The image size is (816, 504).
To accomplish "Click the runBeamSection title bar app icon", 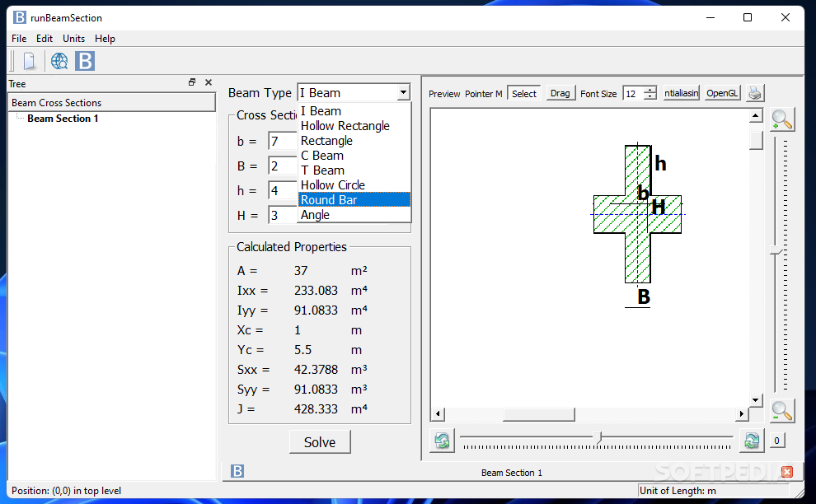I will [x=20, y=17].
